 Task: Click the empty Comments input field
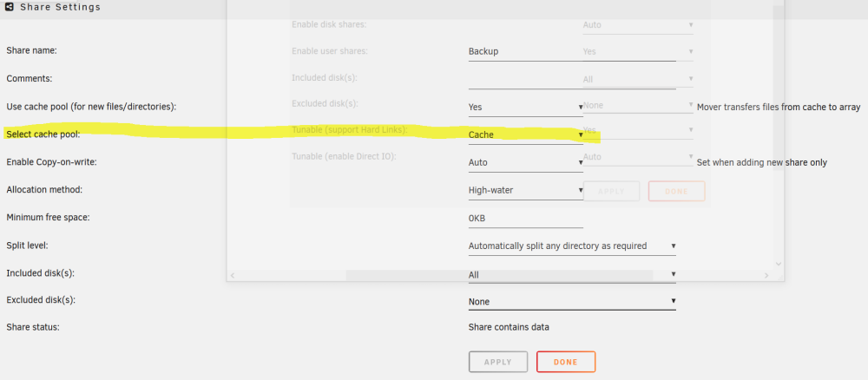[x=572, y=79]
